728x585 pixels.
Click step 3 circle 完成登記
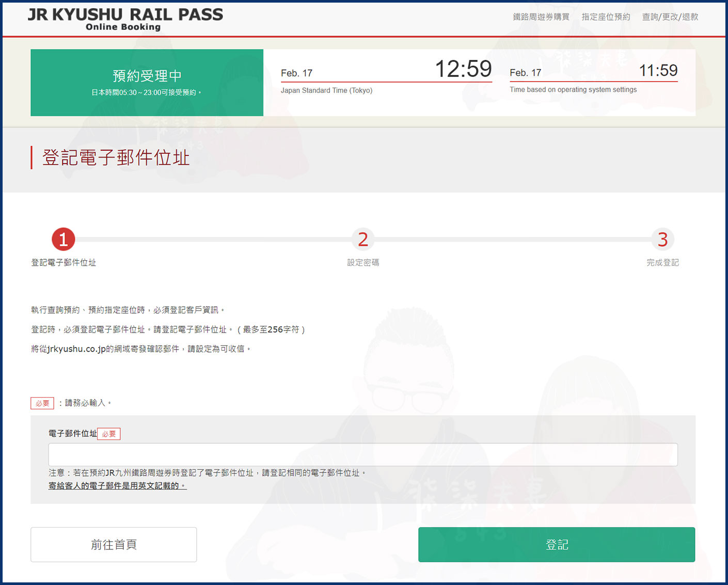(663, 239)
